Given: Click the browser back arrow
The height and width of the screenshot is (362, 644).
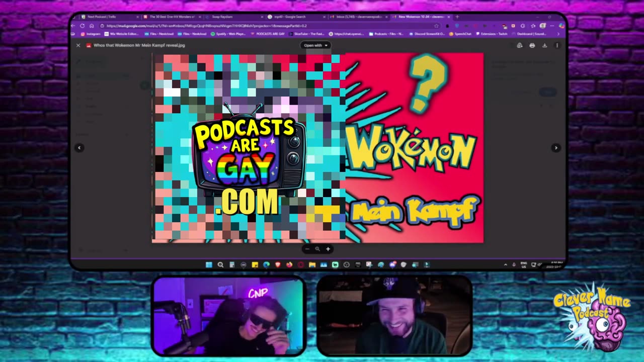Looking at the screenshot, I should coord(74,26).
